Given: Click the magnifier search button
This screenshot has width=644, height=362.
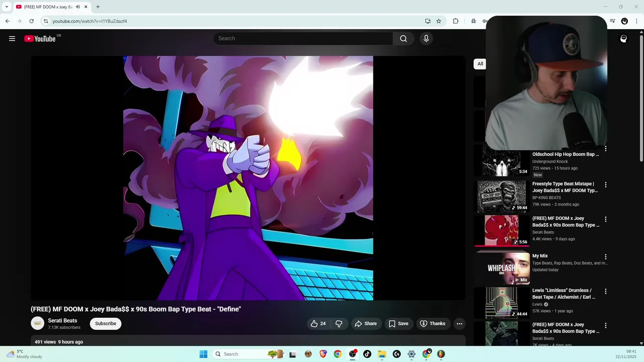Looking at the screenshot, I should click(404, 39).
